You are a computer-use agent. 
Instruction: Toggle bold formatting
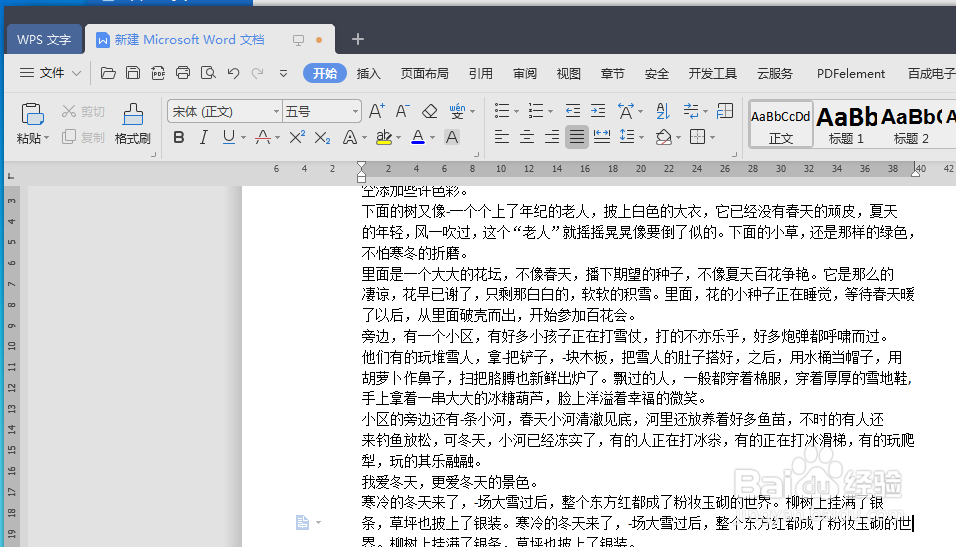pyautogui.click(x=179, y=137)
